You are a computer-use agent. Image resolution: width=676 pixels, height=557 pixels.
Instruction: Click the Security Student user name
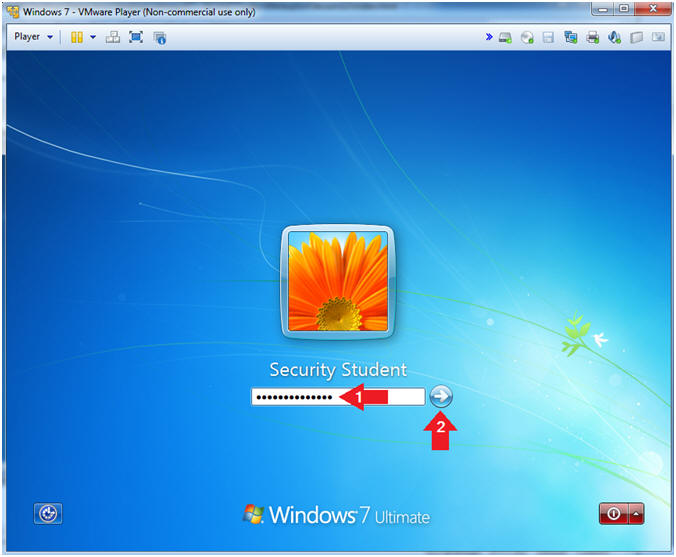(x=338, y=370)
